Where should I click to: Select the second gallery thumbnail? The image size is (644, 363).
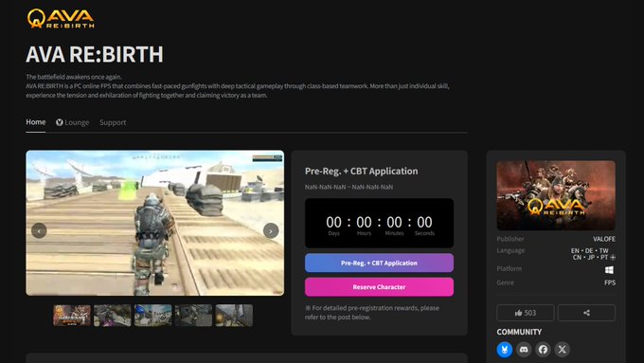pyautogui.click(x=112, y=316)
